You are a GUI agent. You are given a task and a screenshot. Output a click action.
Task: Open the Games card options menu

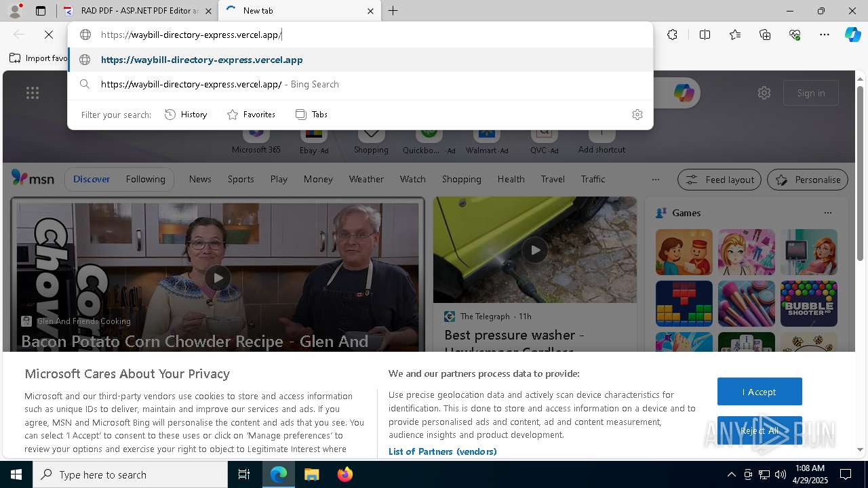pos(827,213)
